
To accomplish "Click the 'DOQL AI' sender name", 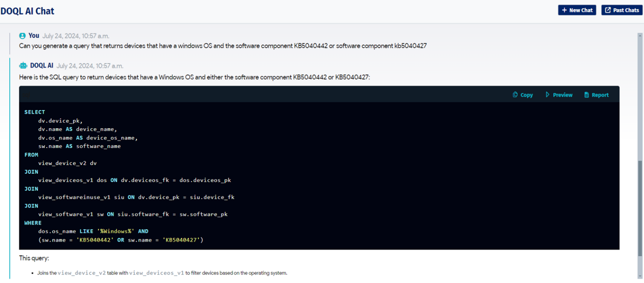I will (x=41, y=66).
